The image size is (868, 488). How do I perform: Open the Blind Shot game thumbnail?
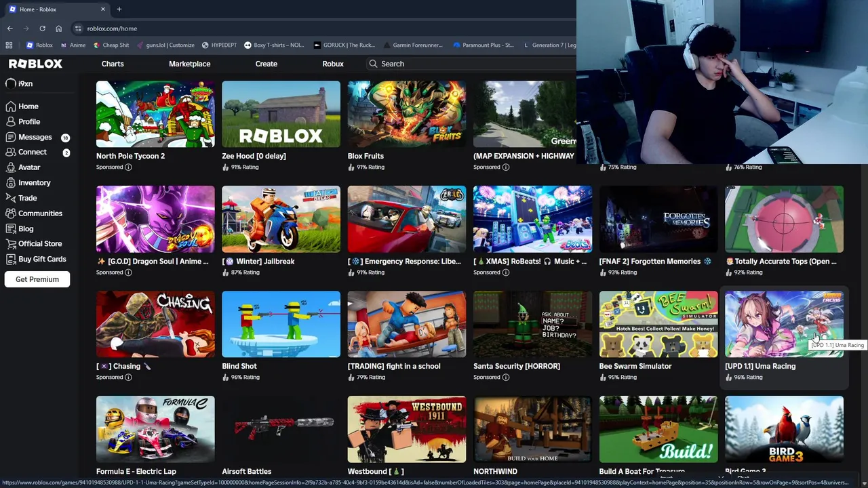281,324
